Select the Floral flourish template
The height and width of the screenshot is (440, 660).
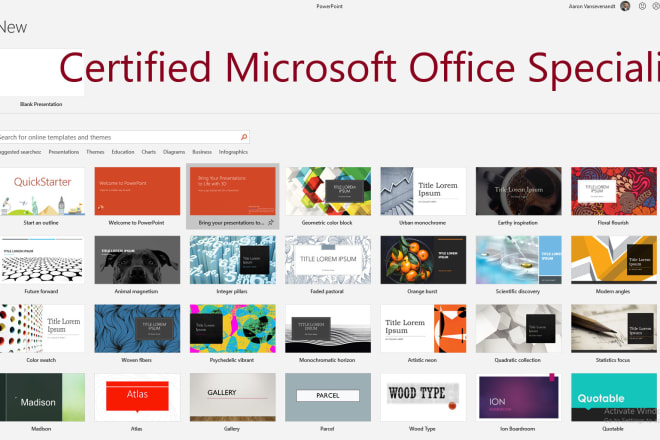[x=614, y=191]
